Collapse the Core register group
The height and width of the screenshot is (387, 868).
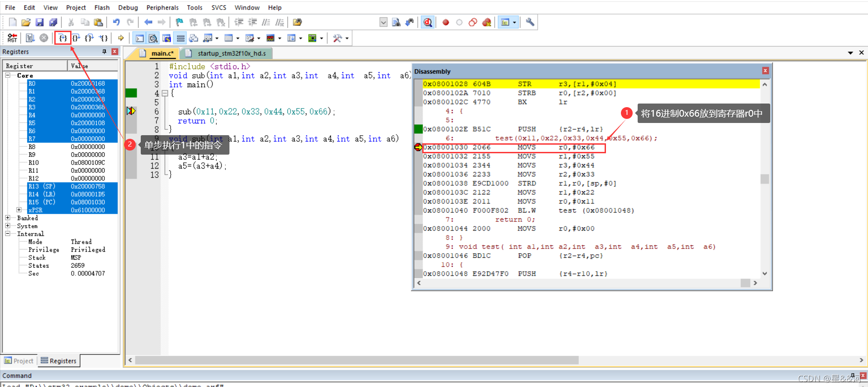pos(8,76)
